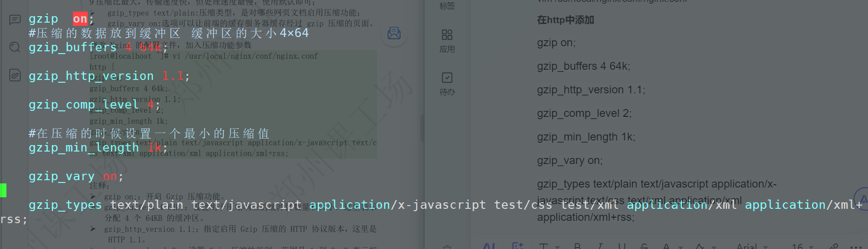
Task: Click 'gzip_buffers' in the terminal overlay
Action: point(72,47)
